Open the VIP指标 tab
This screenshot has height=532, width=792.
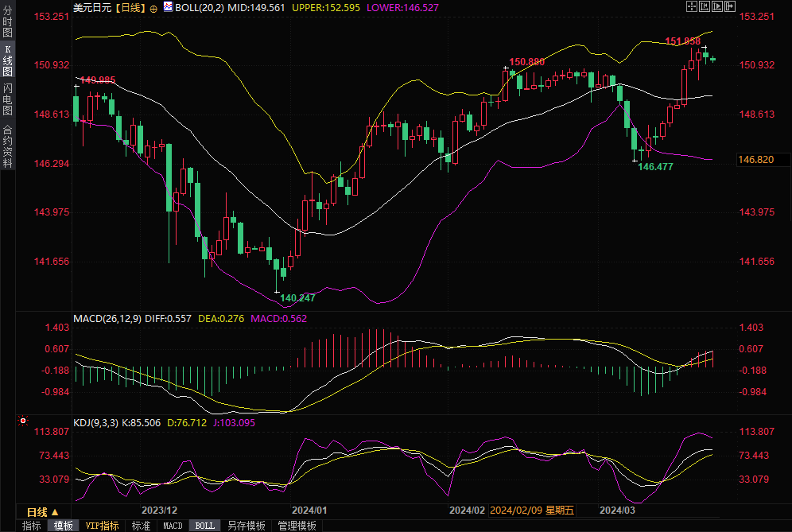coord(103,526)
